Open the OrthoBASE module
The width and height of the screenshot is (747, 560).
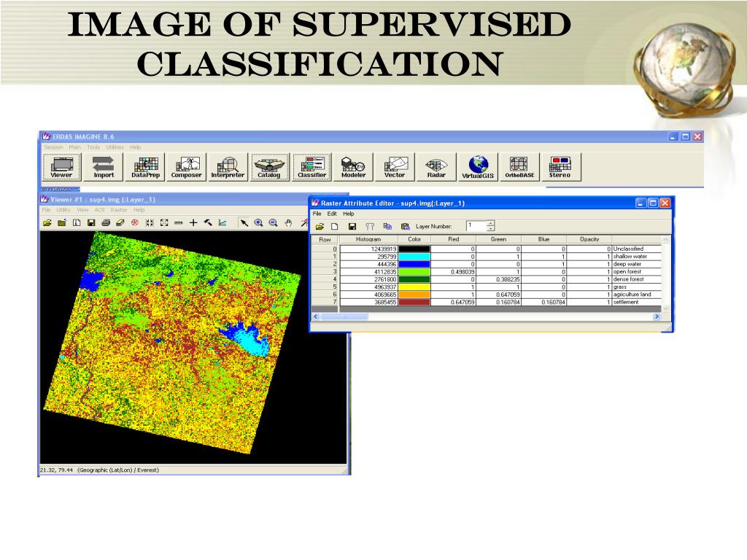click(x=519, y=167)
